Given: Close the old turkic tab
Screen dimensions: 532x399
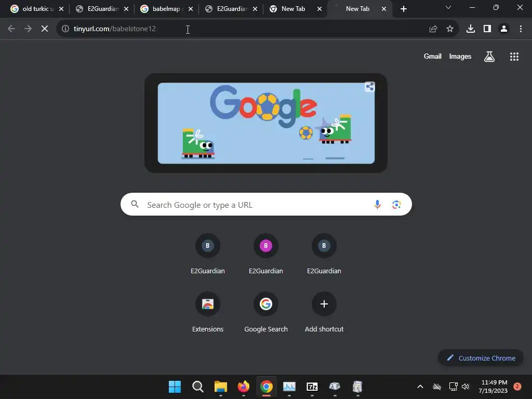Looking at the screenshot, I should pyautogui.click(x=61, y=9).
